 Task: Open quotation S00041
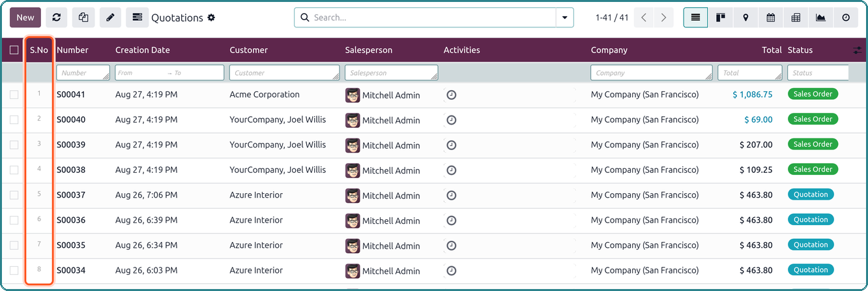[71, 95]
